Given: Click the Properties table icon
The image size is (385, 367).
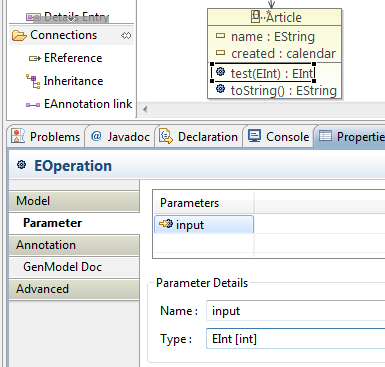Looking at the screenshot, I should click(325, 136).
